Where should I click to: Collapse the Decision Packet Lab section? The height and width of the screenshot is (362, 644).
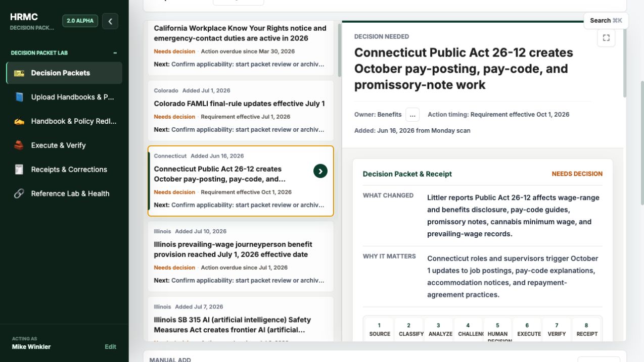[115, 53]
